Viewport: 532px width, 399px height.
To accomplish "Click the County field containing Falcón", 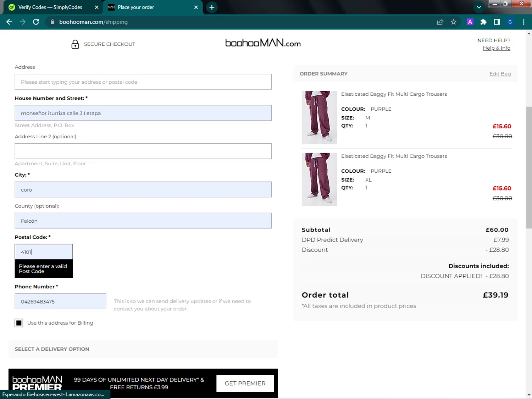I will (143, 221).
